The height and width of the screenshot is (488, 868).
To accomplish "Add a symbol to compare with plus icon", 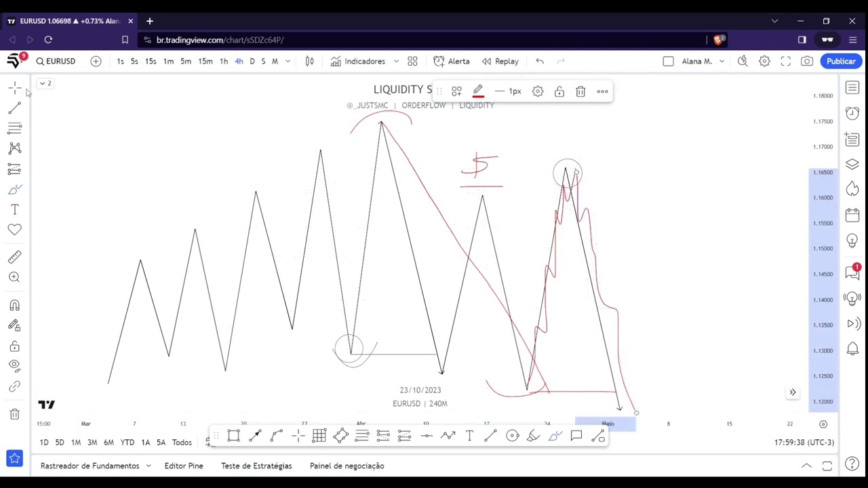I will (96, 61).
